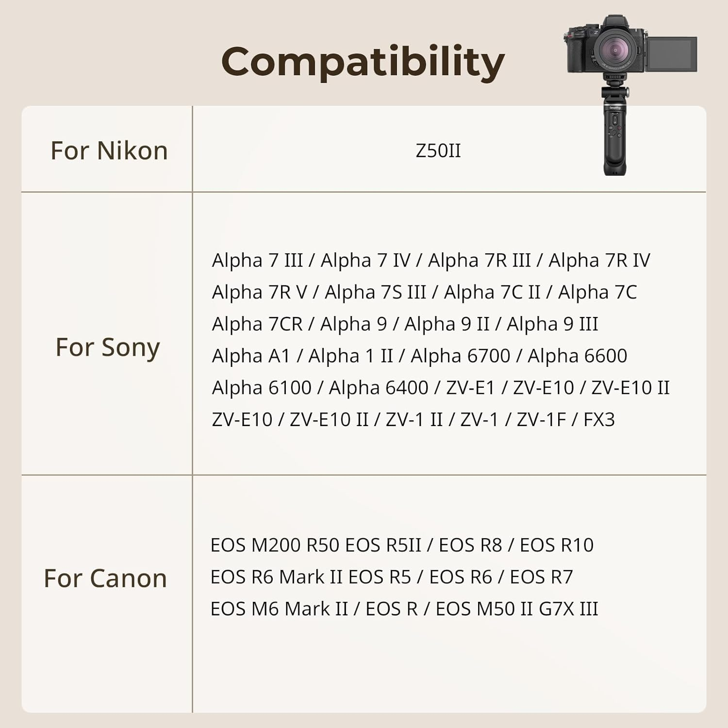Click the EOS M200 model text
Viewport: 728px width, 728px height.
click(256, 545)
